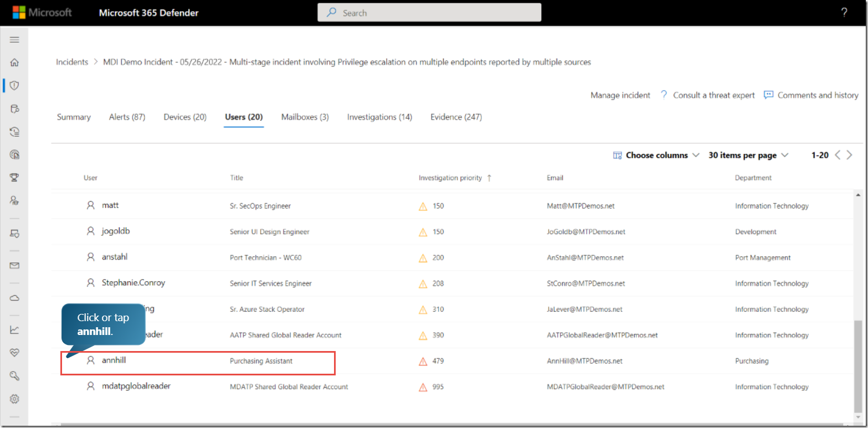Click Matt@MTPDemos.net email cell
868x428 pixels.
pos(581,206)
